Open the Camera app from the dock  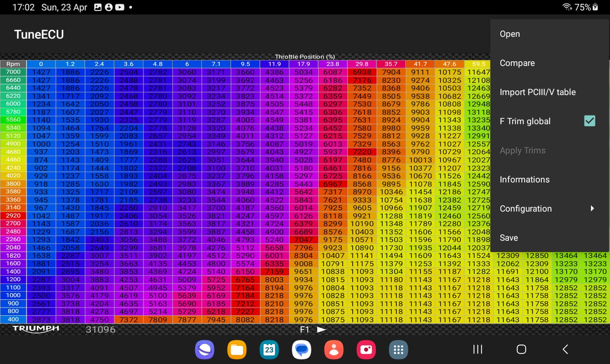point(366,350)
